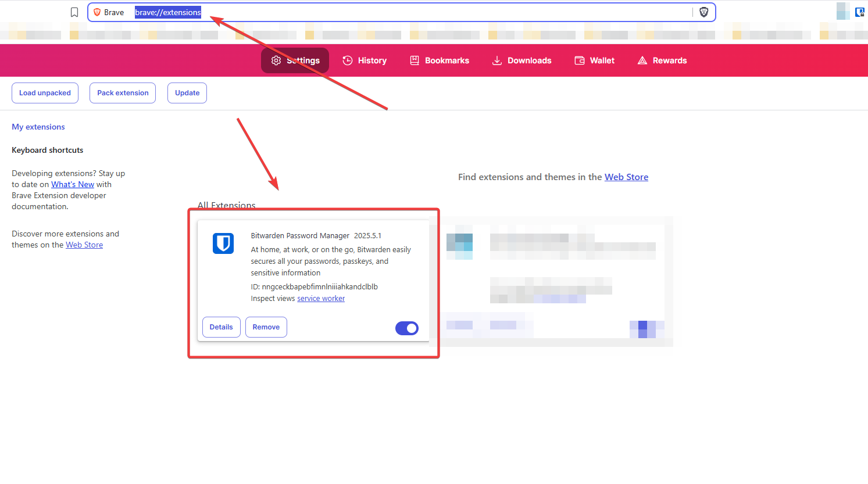Disable the Bitwarden extension toggle
The image size is (868, 484).
click(407, 328)
